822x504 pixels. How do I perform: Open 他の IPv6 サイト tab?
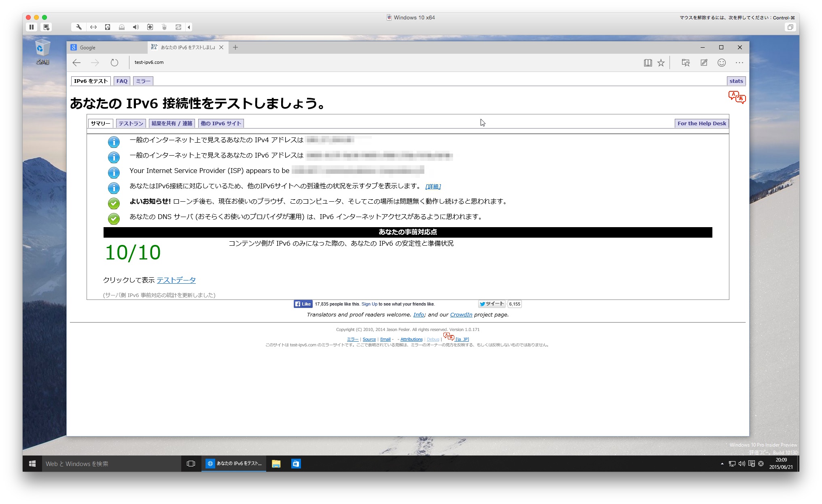[x=221, y=123]
